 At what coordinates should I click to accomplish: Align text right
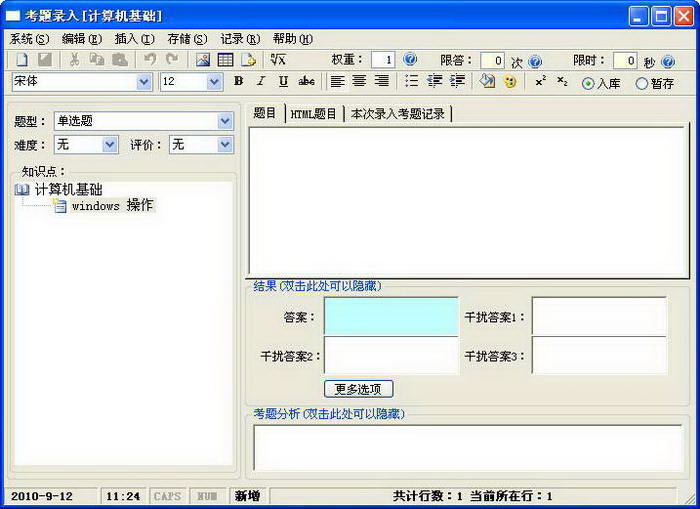[x=382, y=81]
